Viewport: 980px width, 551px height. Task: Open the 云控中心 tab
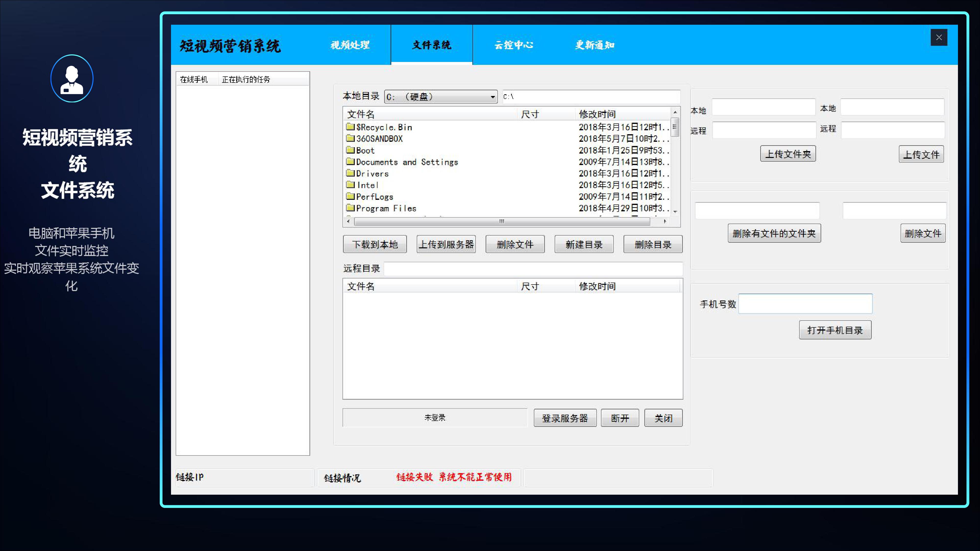[514, 45]
